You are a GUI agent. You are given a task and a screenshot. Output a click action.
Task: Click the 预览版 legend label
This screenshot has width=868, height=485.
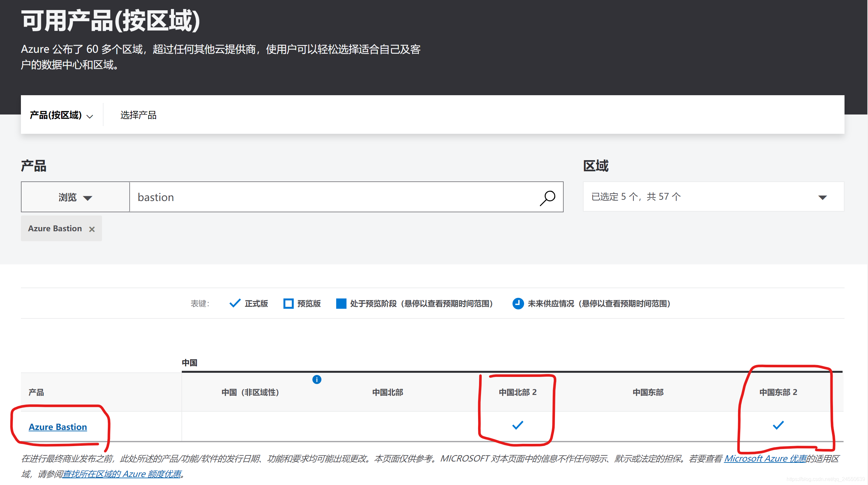(x=309, y=304)
